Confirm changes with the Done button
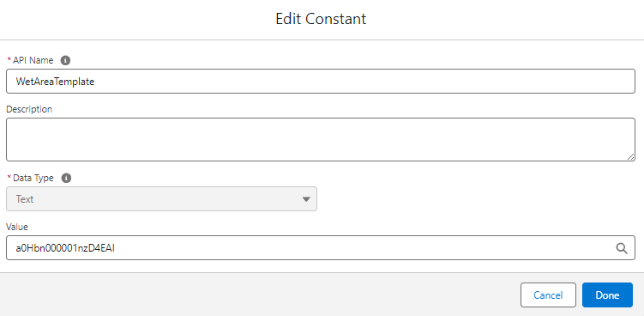Screen dimensions: 644x316 coord(607,295)
